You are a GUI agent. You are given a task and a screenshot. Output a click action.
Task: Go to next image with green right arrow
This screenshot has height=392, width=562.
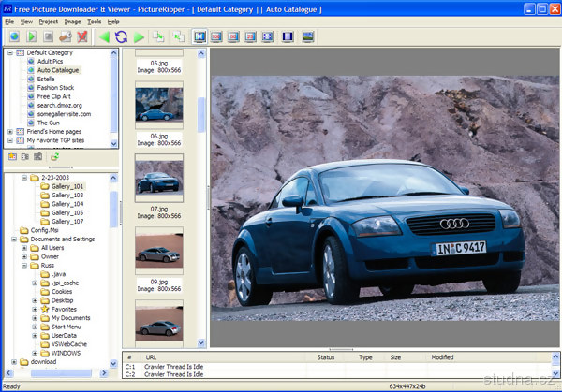pos(140,37)
